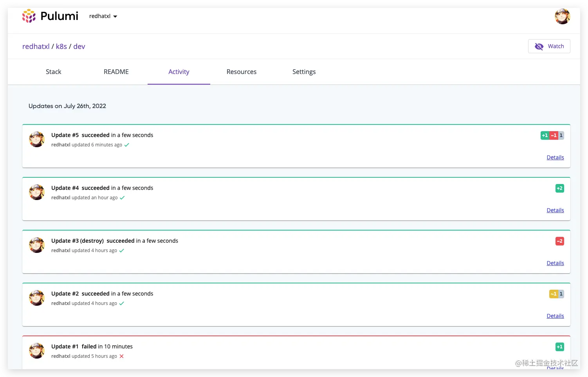Image resolution: width=588 pixels, height=377 pixels.
Task: Open the user avatar menu in header
Action: coord(562,16)
